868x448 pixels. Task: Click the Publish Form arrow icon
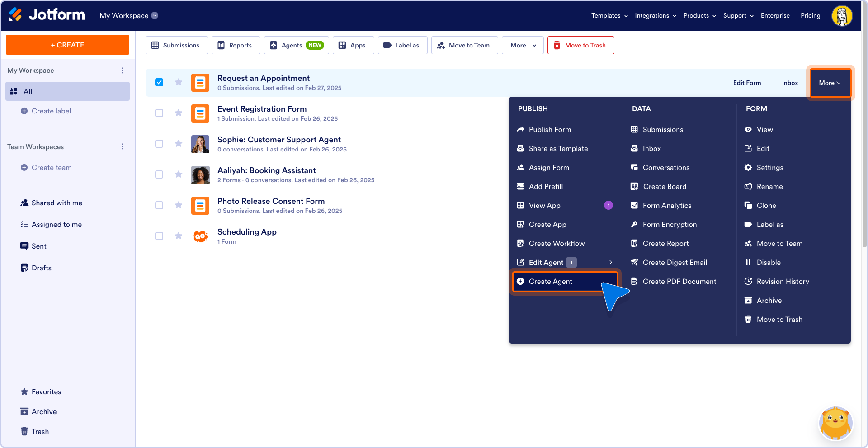coord(520,129)
